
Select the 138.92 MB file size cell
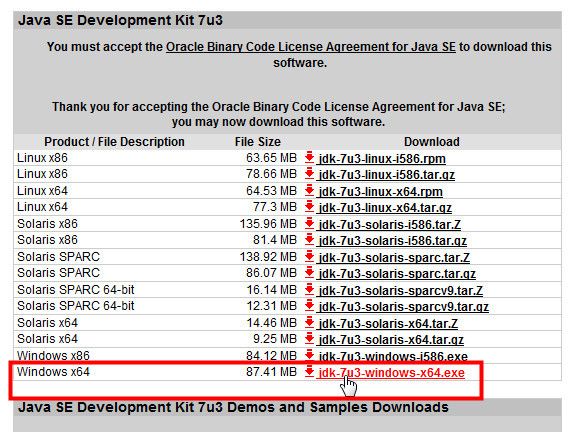tap(268, 256)
